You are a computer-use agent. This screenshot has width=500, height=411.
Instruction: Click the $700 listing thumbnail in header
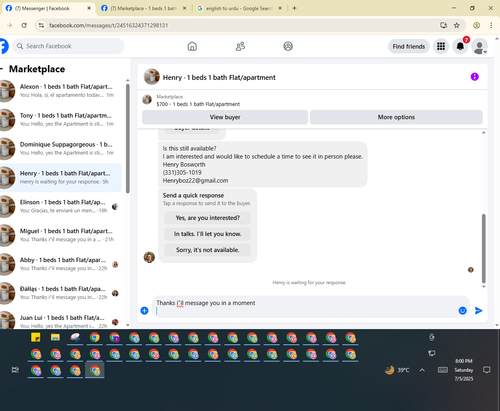pyautogui.click(x=147, y=99)
